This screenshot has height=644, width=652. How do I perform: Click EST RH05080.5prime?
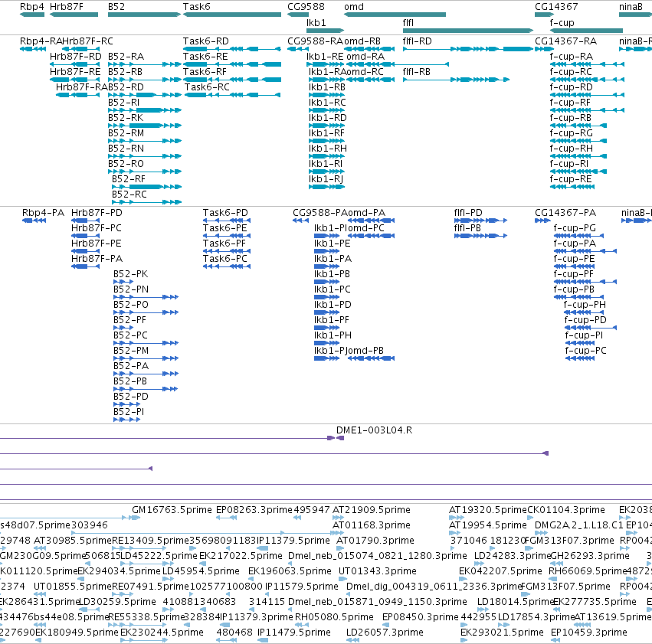point(334,617)
